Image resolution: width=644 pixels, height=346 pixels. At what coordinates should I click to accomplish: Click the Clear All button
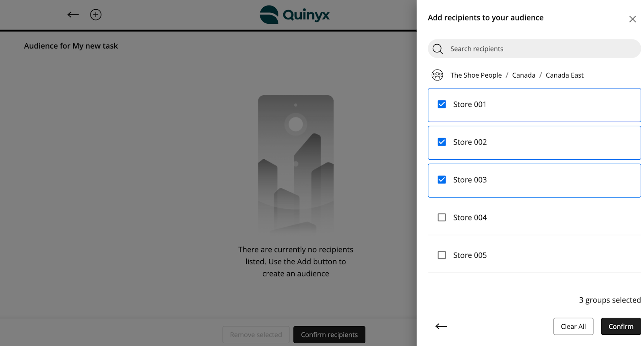click(573, 326)
